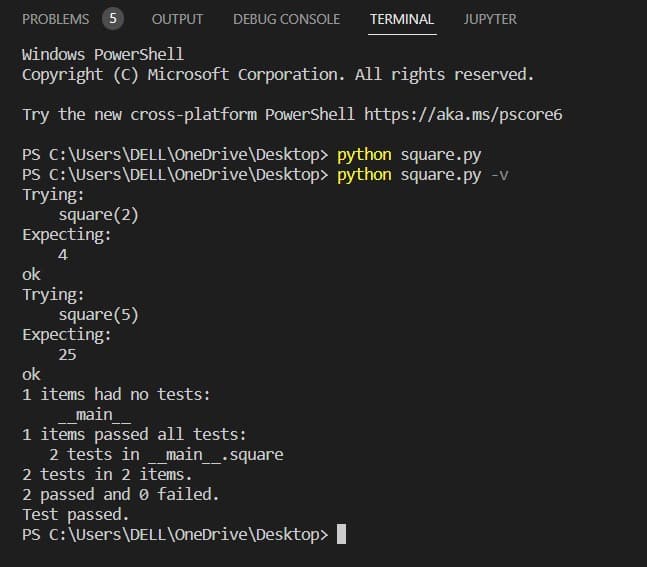Open the aka.ms/pscore6 link
Screen dimensions: 647x567
tap(463, 114)
